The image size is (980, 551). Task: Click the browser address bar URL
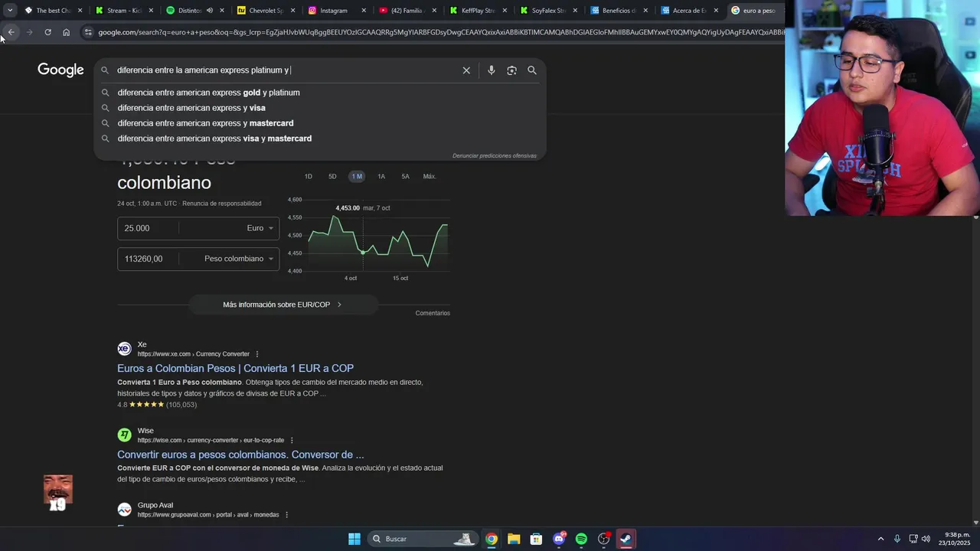point(440,32)
